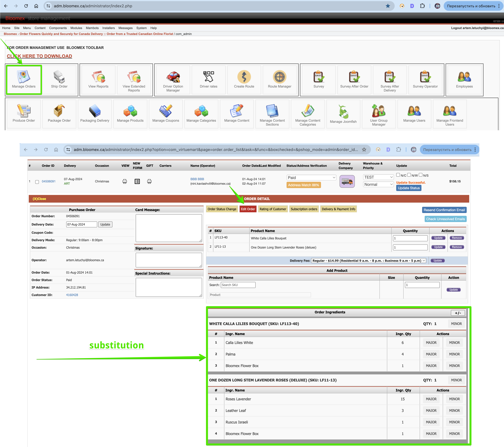Viewport: 504px width, 447px height.
Task: Open Produce Order icon
Action: pos(24,114)
